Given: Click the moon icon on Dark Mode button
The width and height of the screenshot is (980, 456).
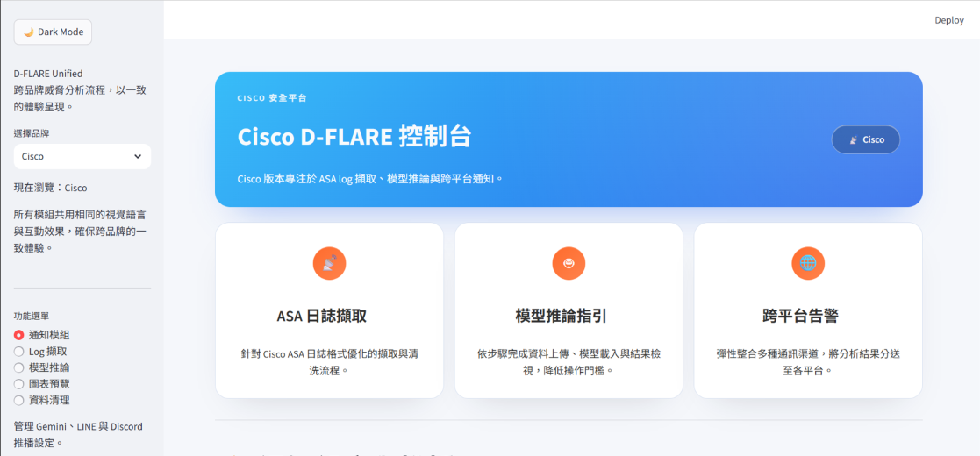Looking at the screenshot, I should pyautogui.click(x=28, y=32).
